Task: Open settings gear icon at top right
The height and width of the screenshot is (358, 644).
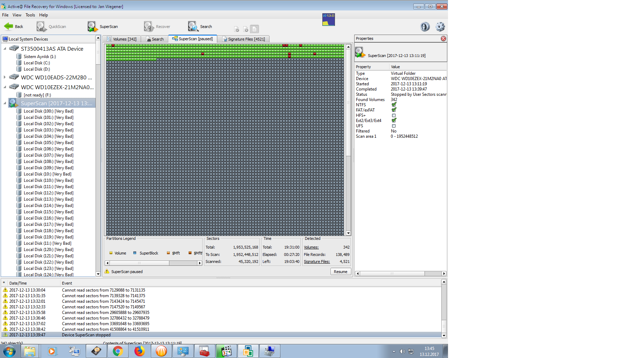Action: click(440, 27)
